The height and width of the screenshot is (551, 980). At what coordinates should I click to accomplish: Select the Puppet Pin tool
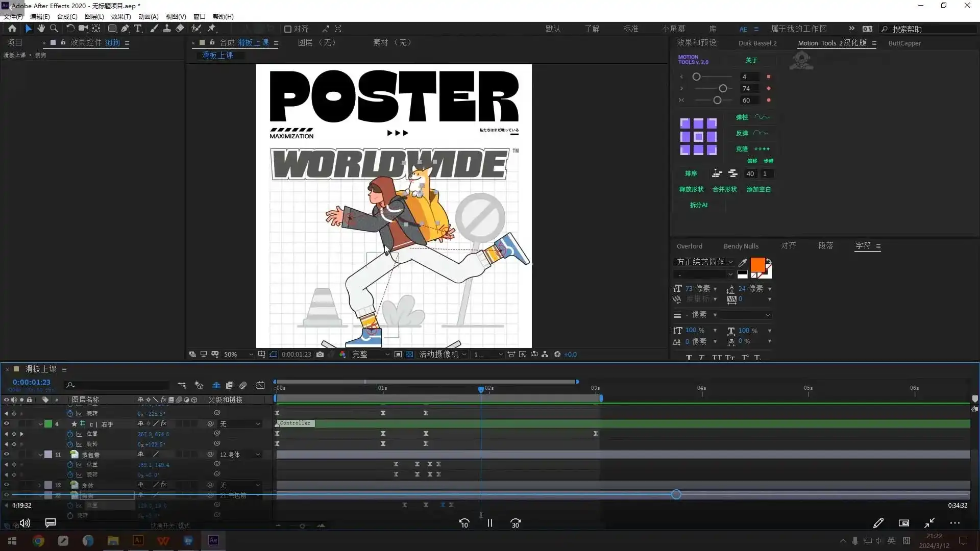click(212, 29)
